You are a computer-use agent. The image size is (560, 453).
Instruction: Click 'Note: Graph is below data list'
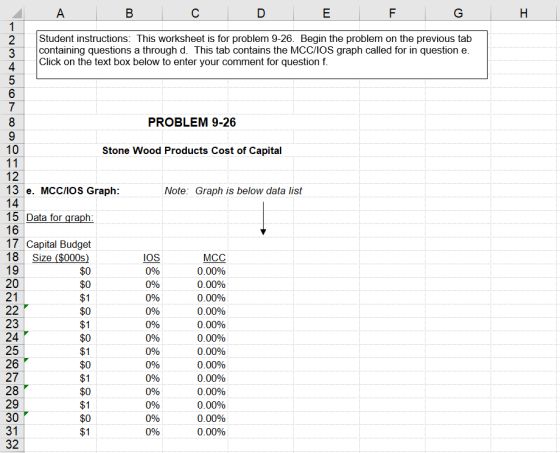tap(233, 191)
